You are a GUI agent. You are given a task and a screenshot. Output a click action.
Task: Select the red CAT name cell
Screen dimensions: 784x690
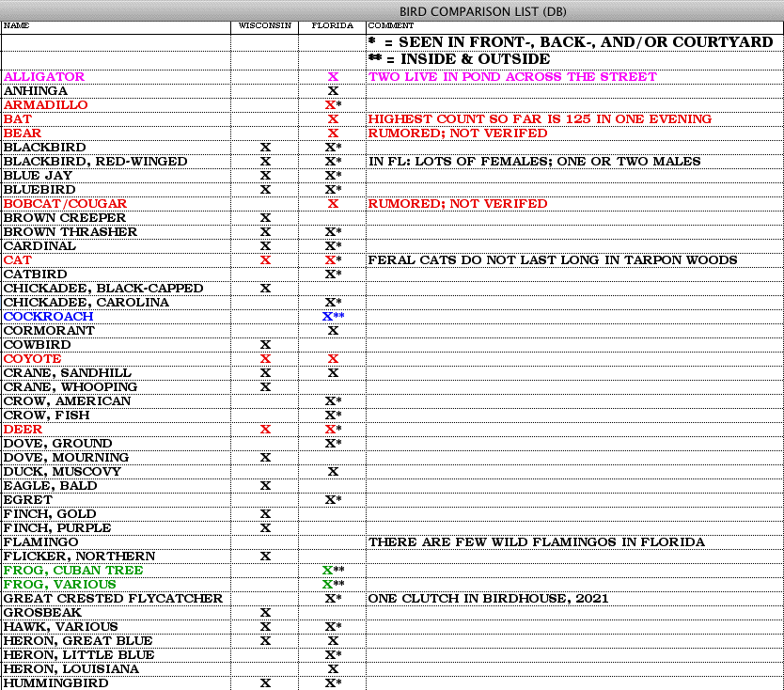click(116, 260)
